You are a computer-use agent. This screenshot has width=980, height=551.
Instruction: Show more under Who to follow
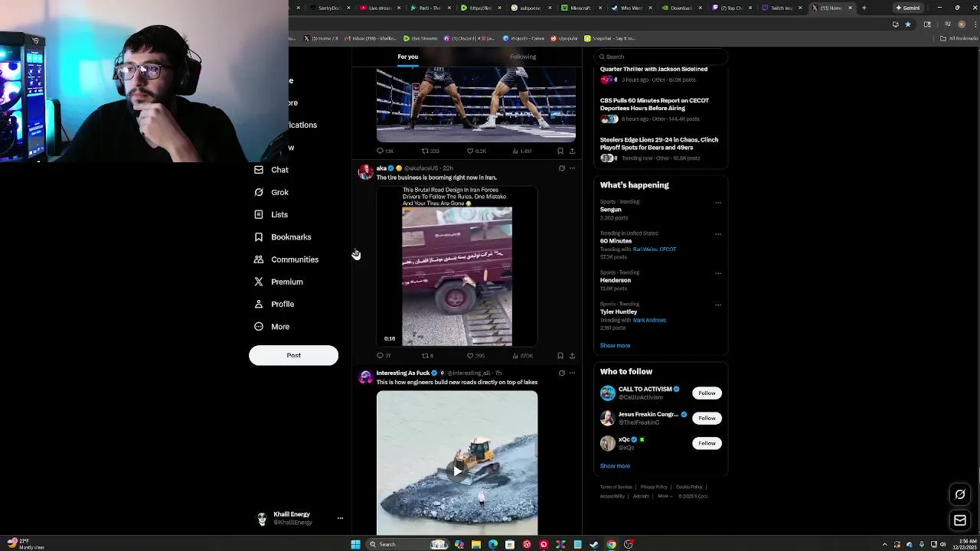click(615, 466)
